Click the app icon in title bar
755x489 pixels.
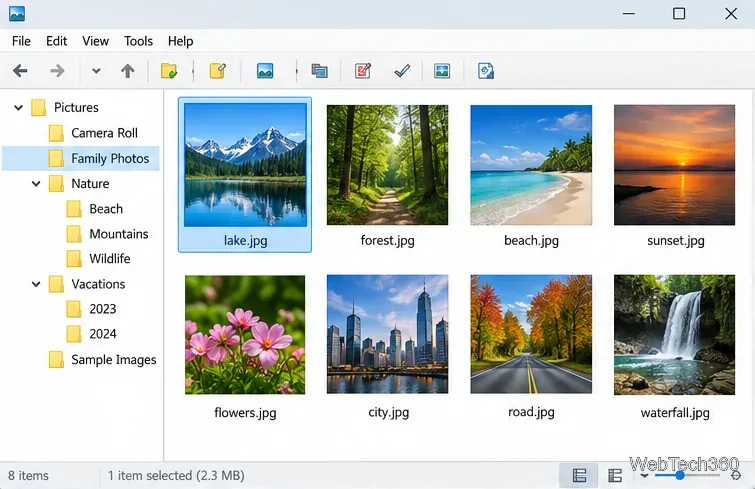click(17, 13)
